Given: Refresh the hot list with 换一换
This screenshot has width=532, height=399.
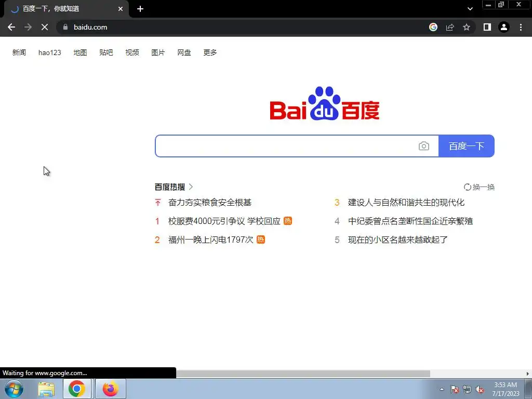Looking at the screenshot, I should pyautogui.click(x=480, y=187).
